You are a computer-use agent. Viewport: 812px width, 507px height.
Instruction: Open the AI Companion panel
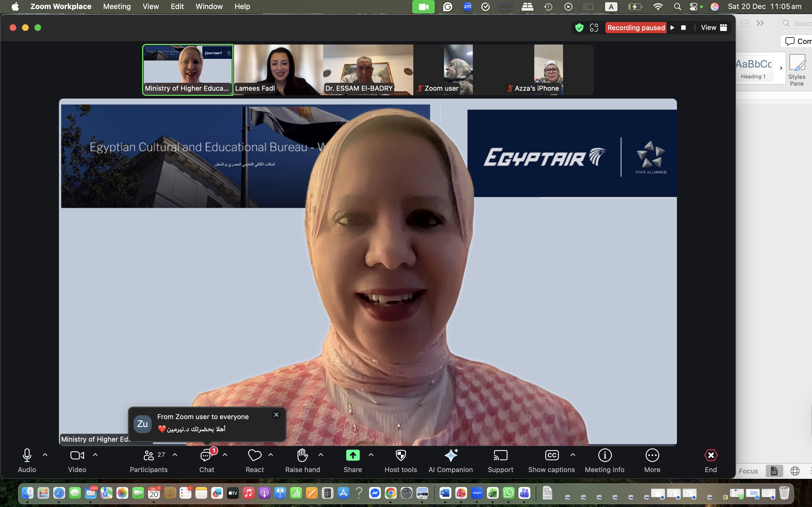click(x=451, y=456)
